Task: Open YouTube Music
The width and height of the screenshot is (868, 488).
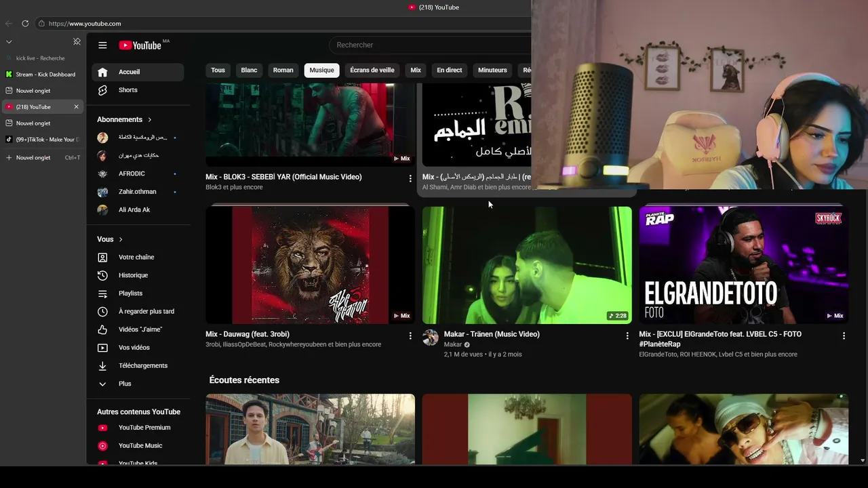Action: tap(138, 446)
